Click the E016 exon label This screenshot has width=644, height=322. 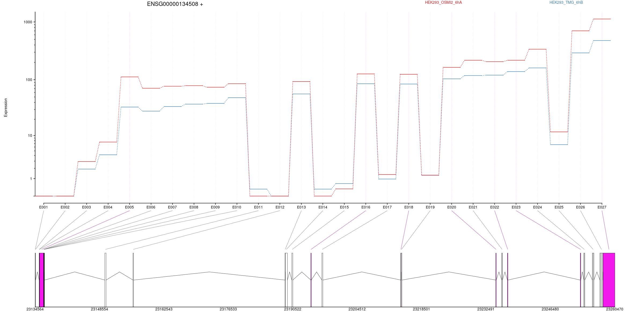click(x=366, y=207)
